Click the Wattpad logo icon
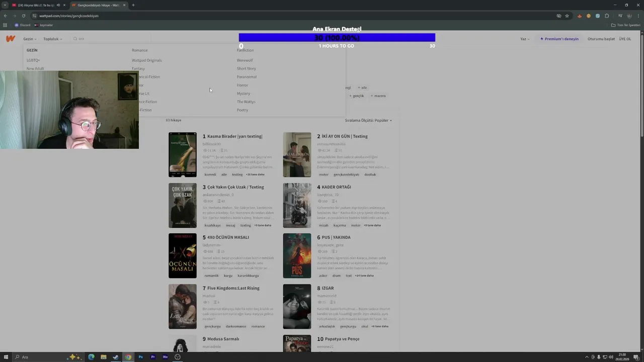 [11, 39]
